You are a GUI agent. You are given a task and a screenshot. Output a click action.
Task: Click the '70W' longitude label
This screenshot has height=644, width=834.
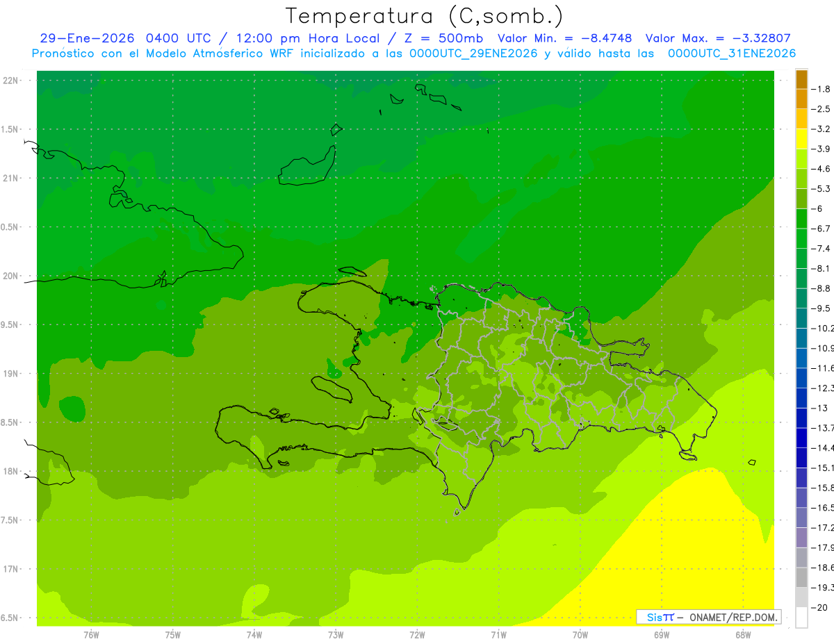tap(580, 635)
